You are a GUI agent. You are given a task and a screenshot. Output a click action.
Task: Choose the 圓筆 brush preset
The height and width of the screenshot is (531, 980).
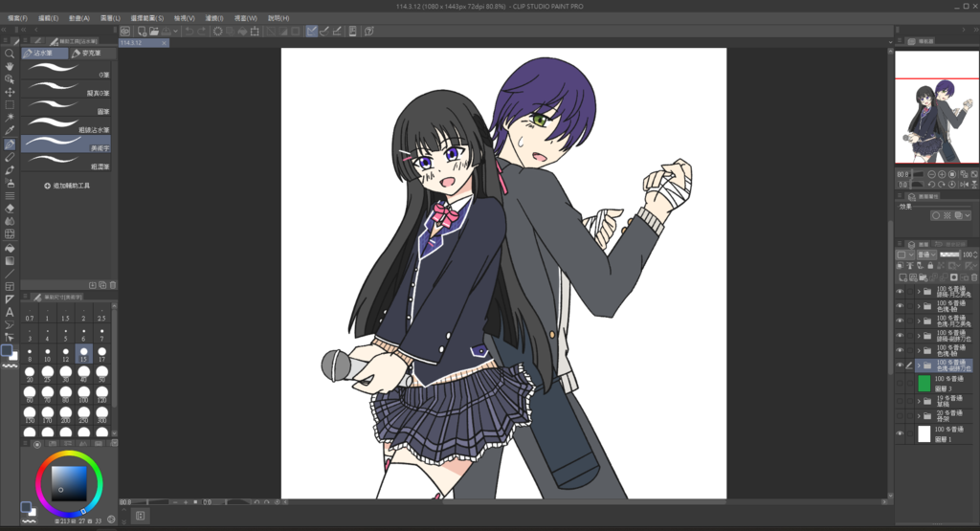coord(66,107)
